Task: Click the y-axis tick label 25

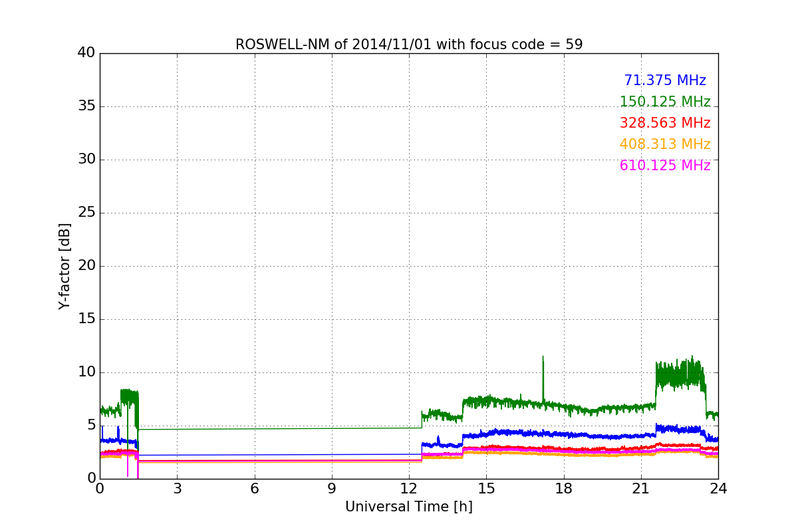Action: pyautogui.click(x=86, y=213)
